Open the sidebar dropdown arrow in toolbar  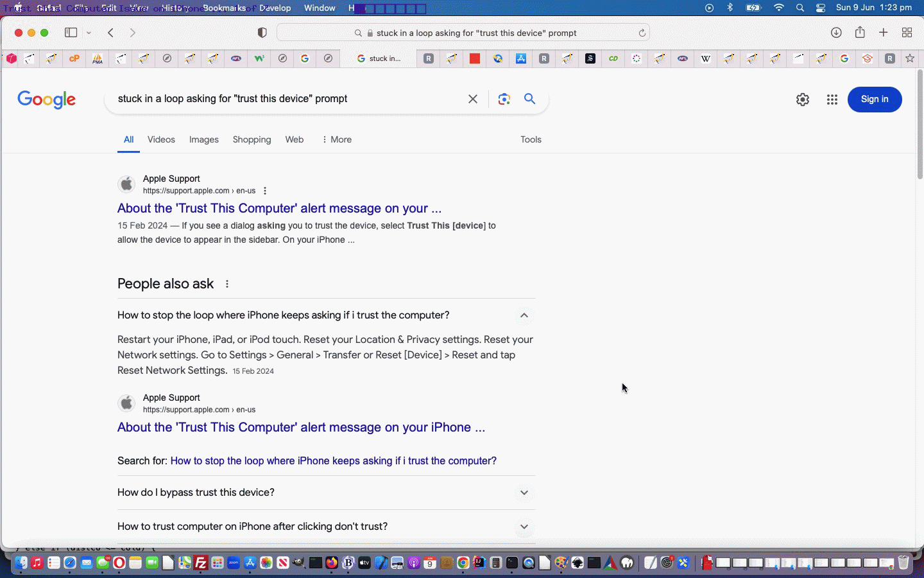click(89, 33)
